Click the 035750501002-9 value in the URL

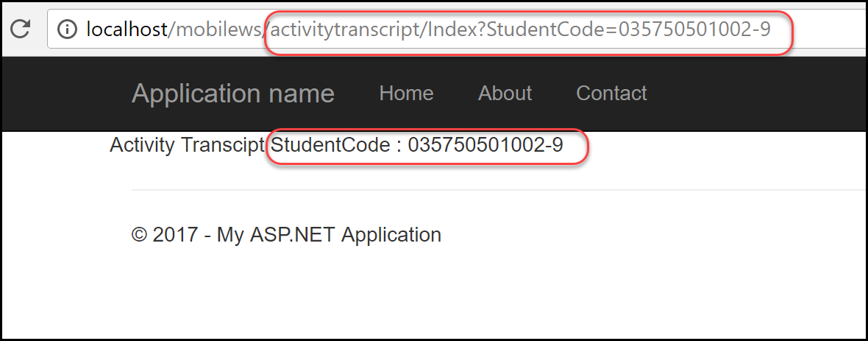click(x=694, y=29)
